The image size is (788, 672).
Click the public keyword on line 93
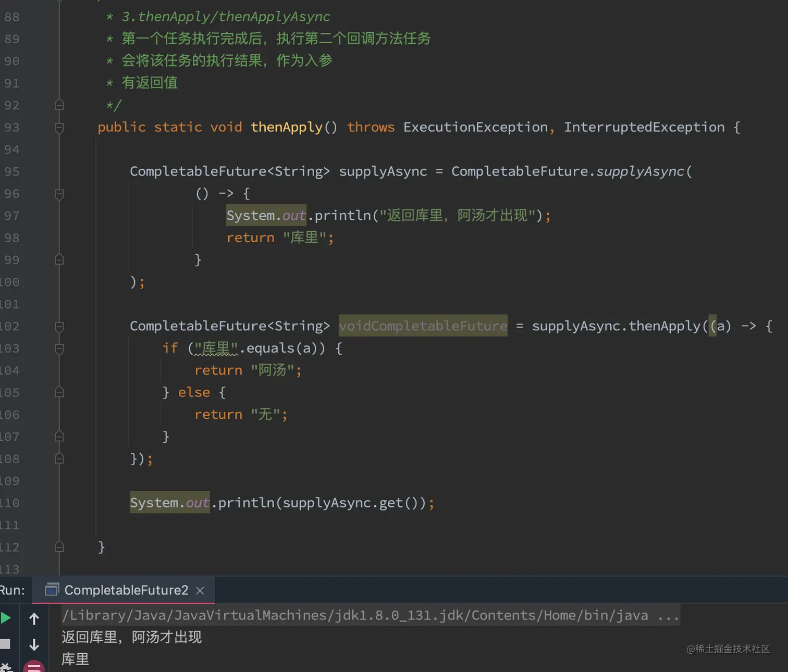click(x=121, y=128)
